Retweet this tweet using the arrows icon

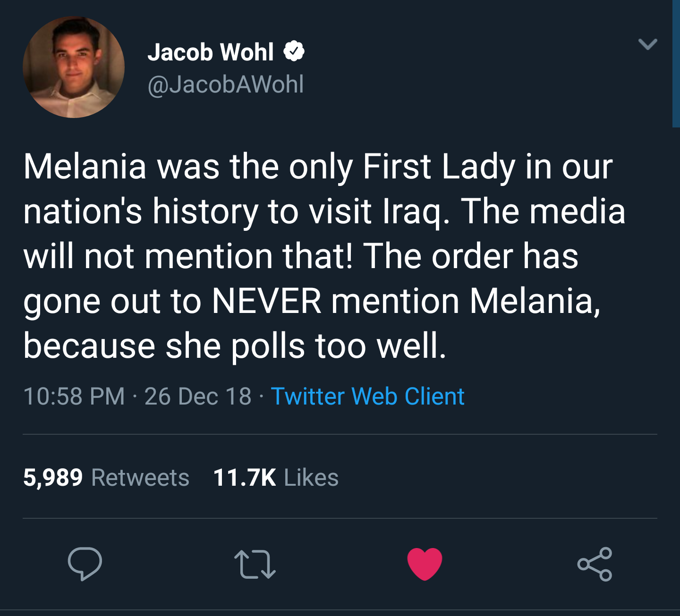pyautogui.click(x=255, y=564)
